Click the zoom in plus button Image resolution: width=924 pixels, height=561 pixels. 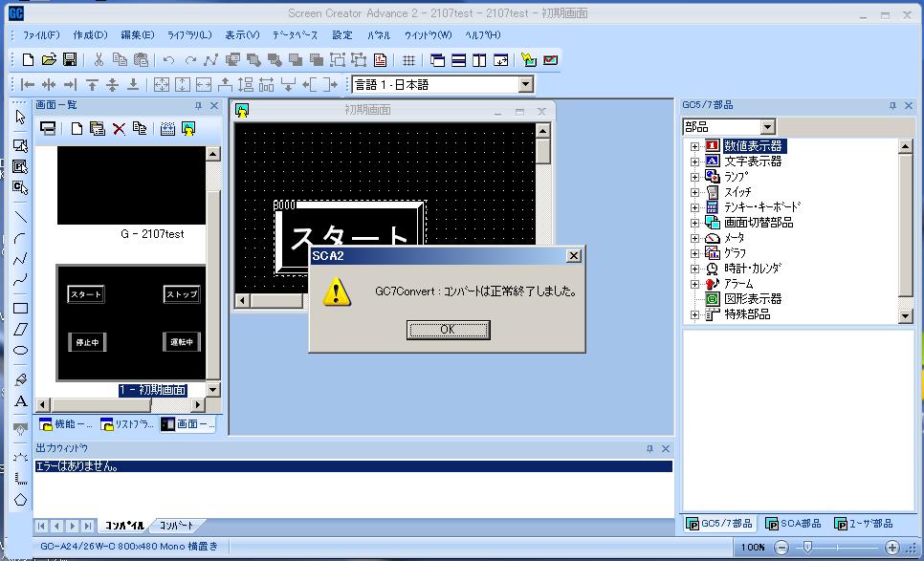click(892, 548)
